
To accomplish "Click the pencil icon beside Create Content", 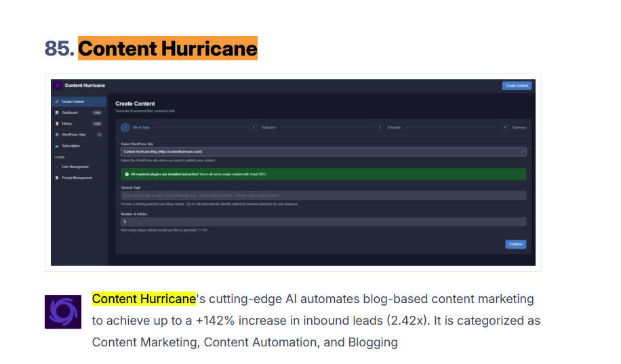I will [57, 102].
